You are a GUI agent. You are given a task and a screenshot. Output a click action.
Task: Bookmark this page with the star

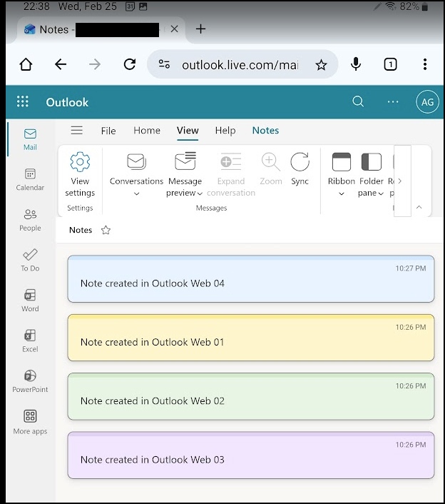[x=321, y=65]
